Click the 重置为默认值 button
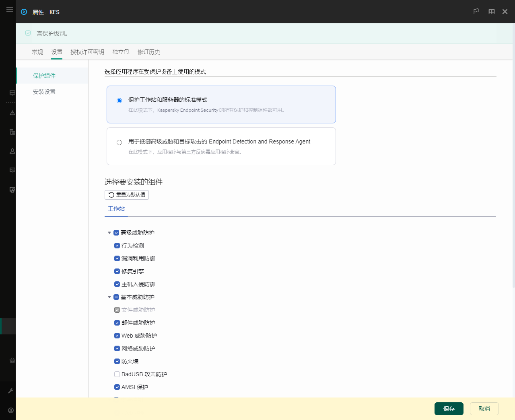This screenshot has height=420, width=515. tap(127, 195)
